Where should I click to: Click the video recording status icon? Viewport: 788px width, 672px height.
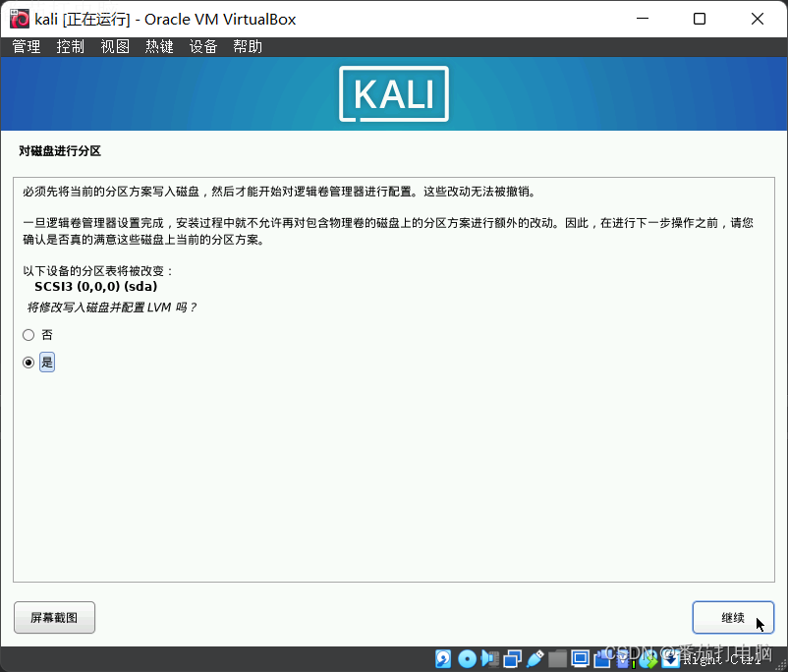coord(602,659)
